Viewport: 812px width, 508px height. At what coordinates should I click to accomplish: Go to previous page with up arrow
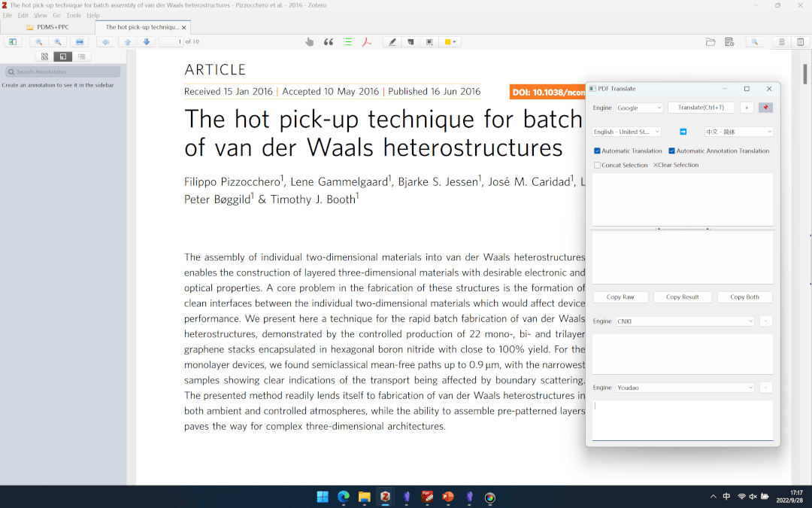point(127,42)
